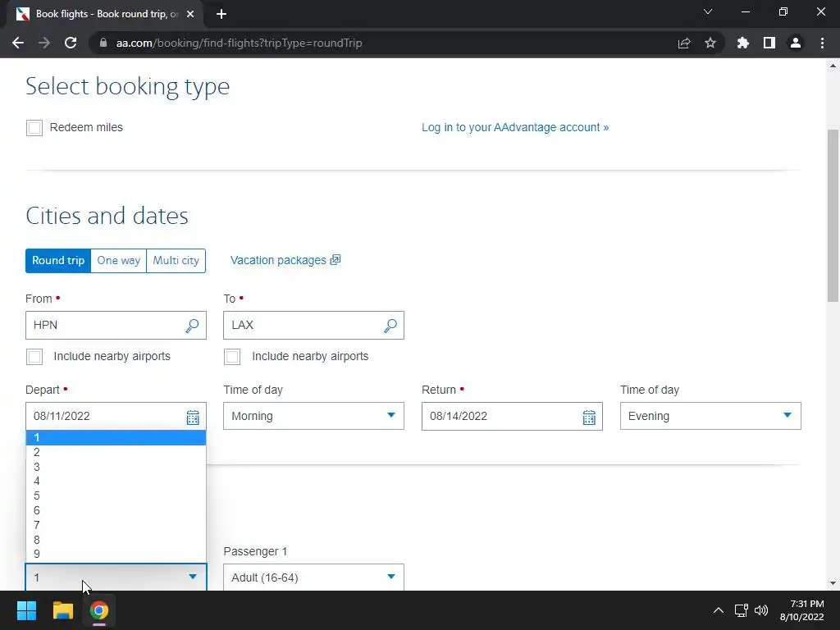Enable Redeem miles checkbox
840x630 pixels.
[34, 128]
